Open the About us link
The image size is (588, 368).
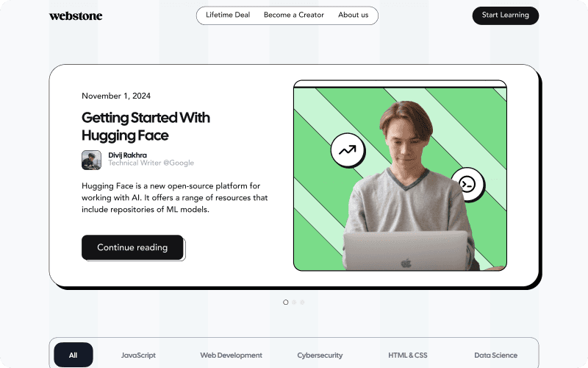354,15
